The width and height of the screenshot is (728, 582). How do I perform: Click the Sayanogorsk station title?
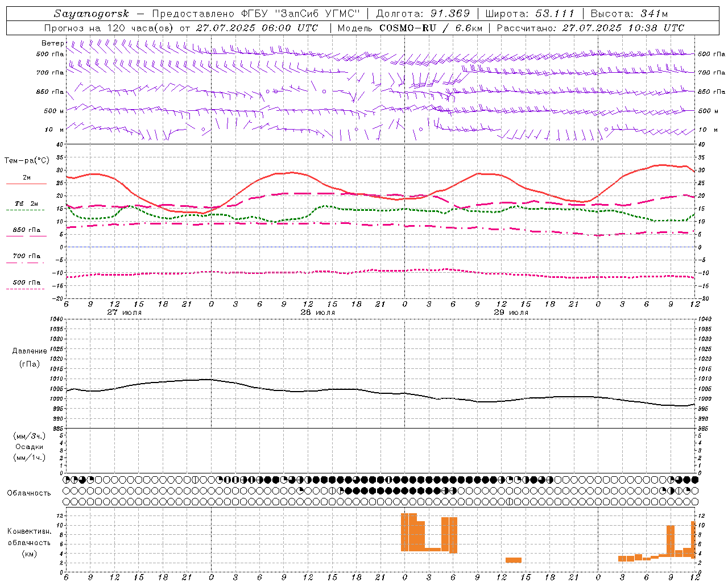pos(92,14)
